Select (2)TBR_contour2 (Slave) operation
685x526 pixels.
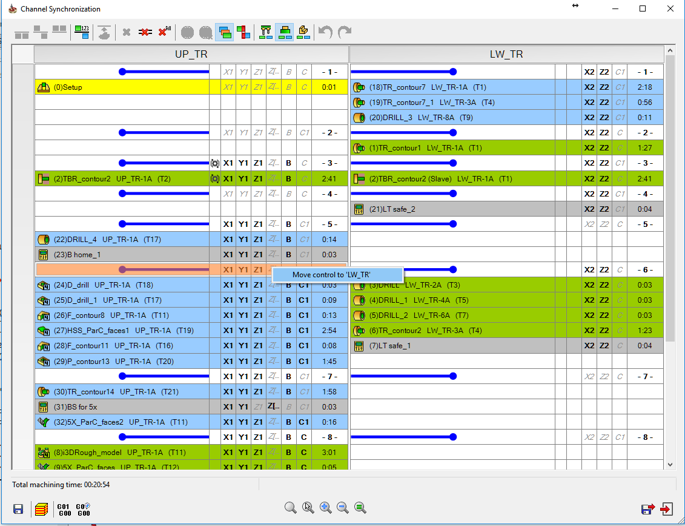506,179
